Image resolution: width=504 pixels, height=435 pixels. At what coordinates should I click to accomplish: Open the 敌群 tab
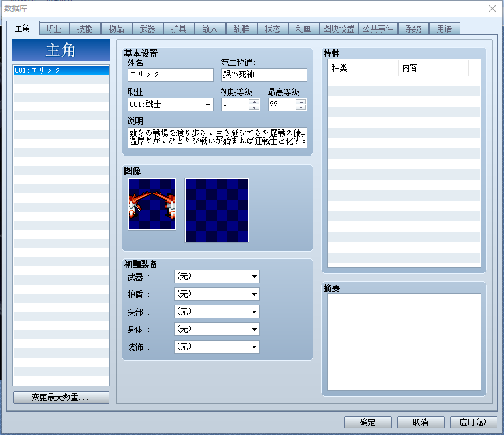point(241,29)
